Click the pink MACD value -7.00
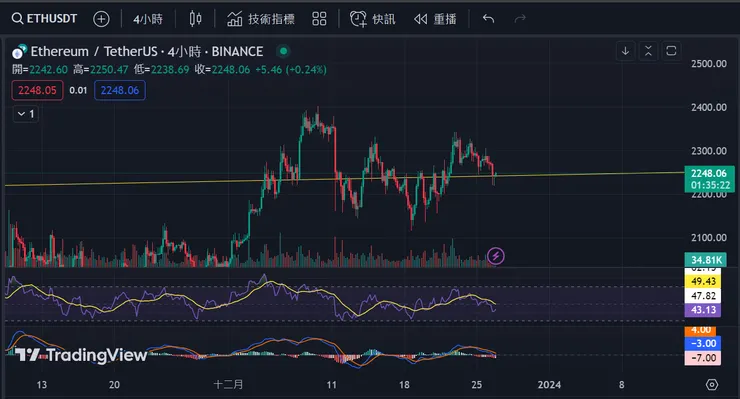 pos(703,358)
